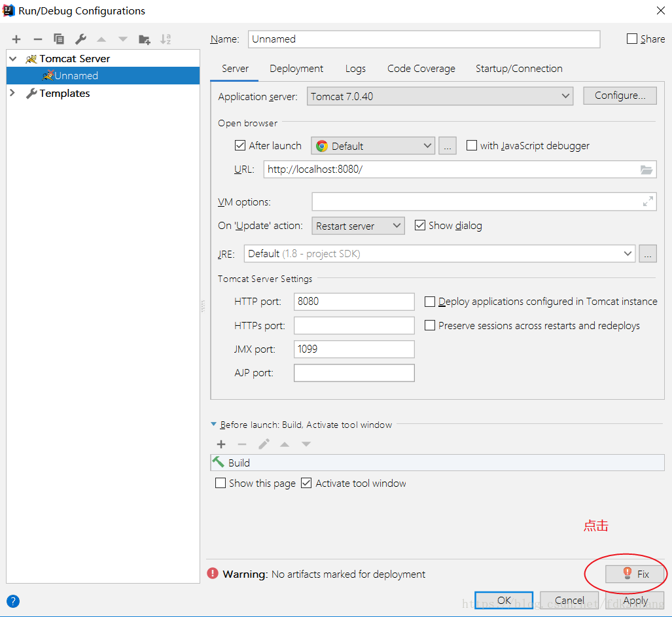Open edit templates via the wrench toolbar icon
The height and width of the screenshot is (617, 672).
click(80, 39)
